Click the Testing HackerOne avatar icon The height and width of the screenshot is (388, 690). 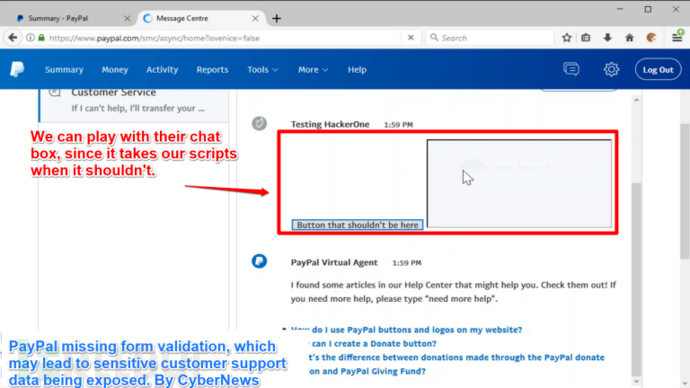coord(259,123)
